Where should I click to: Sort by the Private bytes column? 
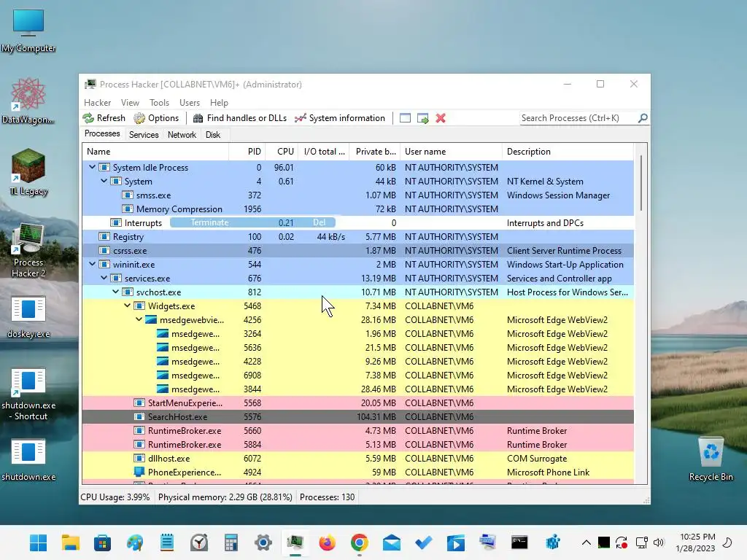click(375, 152)
